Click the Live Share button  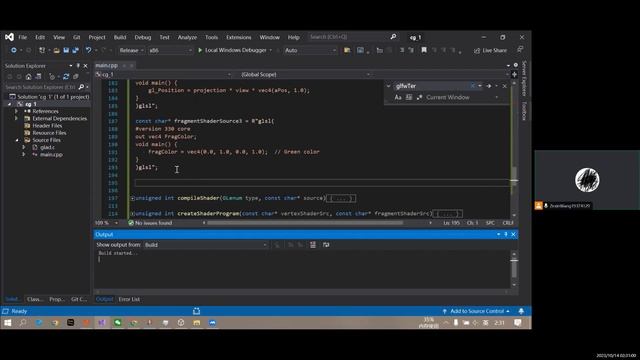pyautogui.click(x=490, y=51)
